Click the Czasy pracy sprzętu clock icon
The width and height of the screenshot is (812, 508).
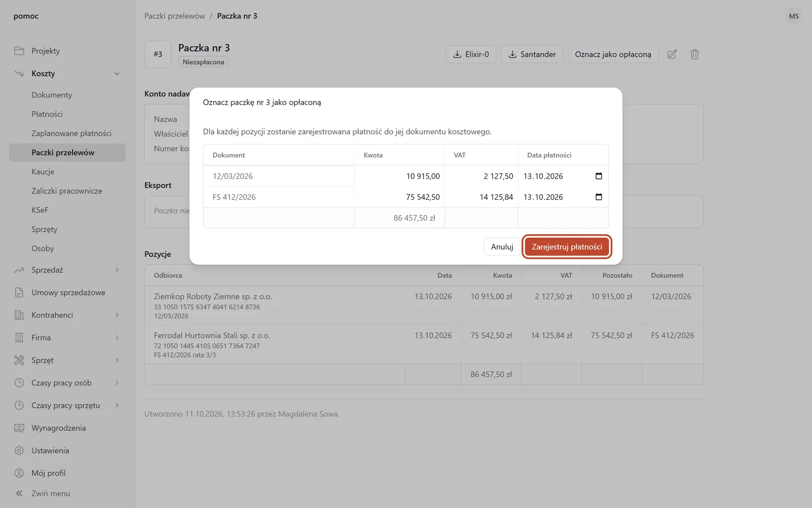pos(19,405)
